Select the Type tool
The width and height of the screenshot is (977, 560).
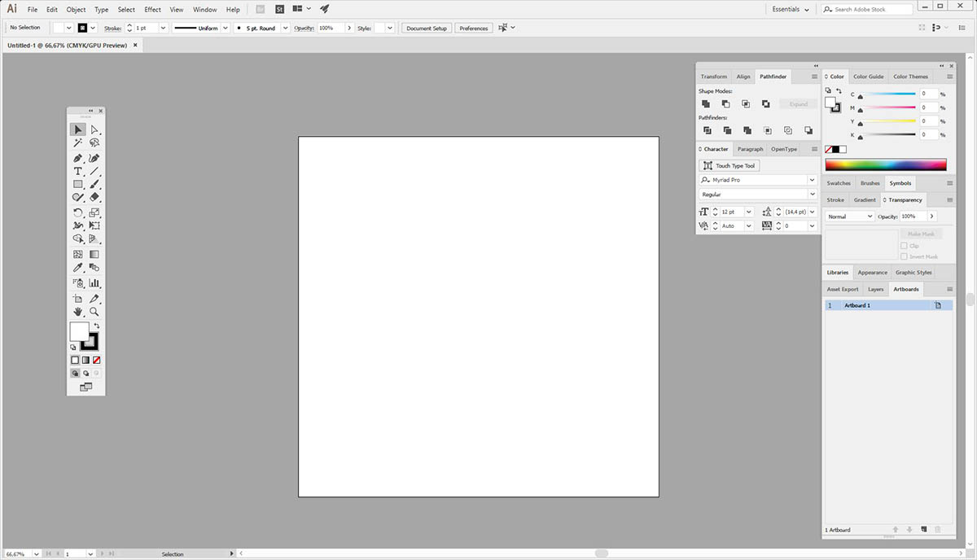coord(77,171)
